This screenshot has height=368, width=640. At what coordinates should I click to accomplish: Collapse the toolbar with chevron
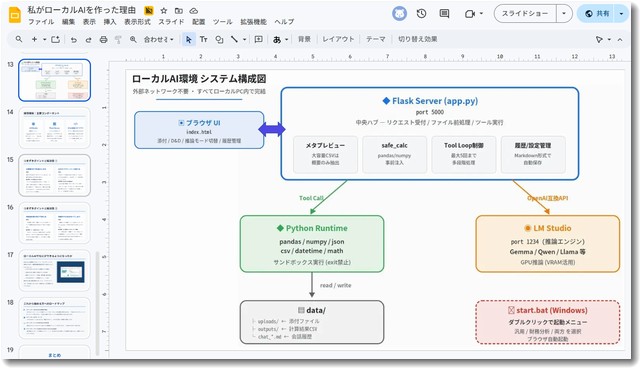620,40
